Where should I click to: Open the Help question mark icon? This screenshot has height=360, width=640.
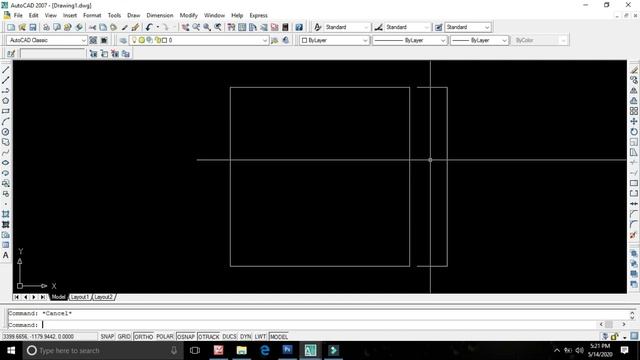299,27
